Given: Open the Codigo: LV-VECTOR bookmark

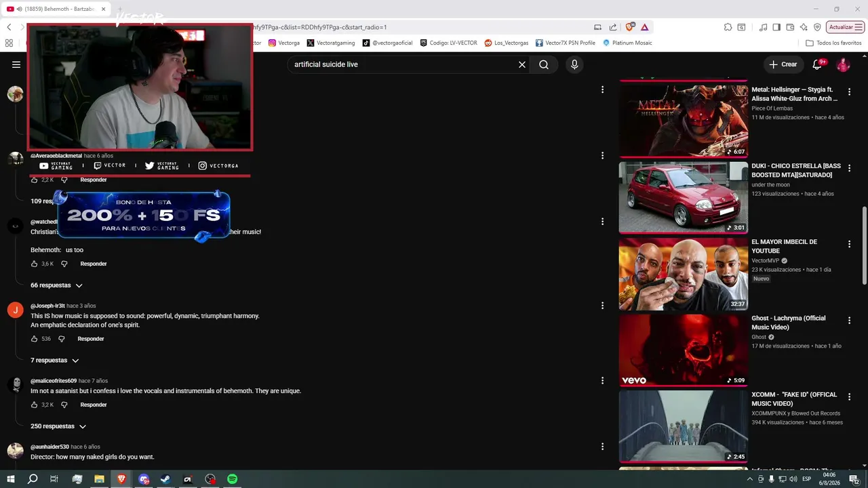Looking at the screenshot, I should point(448,43).
